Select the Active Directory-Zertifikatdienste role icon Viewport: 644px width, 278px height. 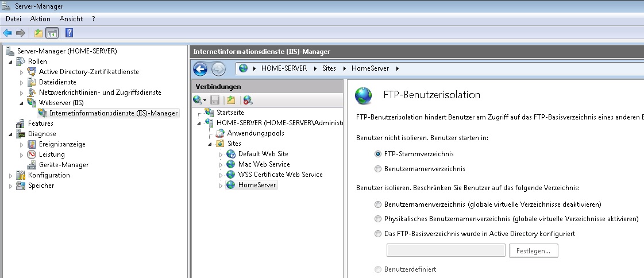click(32, 71)
